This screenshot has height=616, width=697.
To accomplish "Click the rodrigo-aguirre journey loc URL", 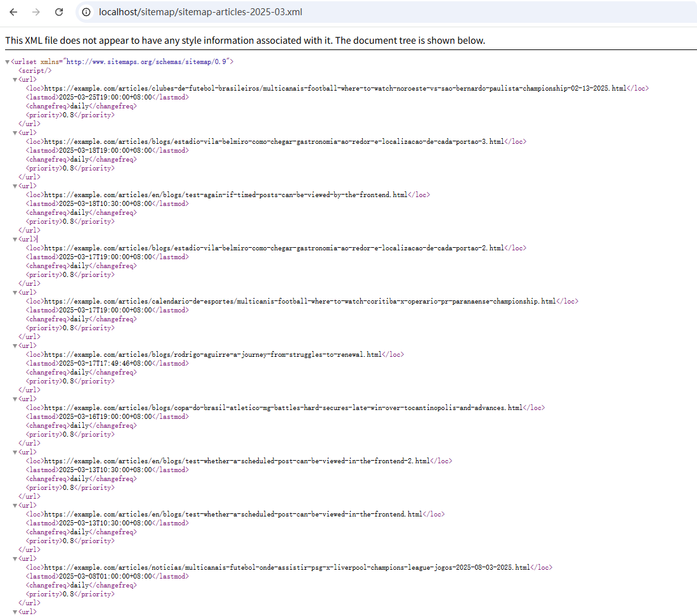I will pyautogui.click(x=213, y=355).
